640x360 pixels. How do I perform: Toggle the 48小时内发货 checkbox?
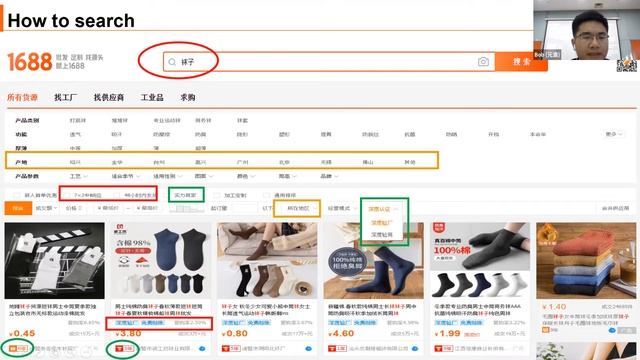click(117, 196)
